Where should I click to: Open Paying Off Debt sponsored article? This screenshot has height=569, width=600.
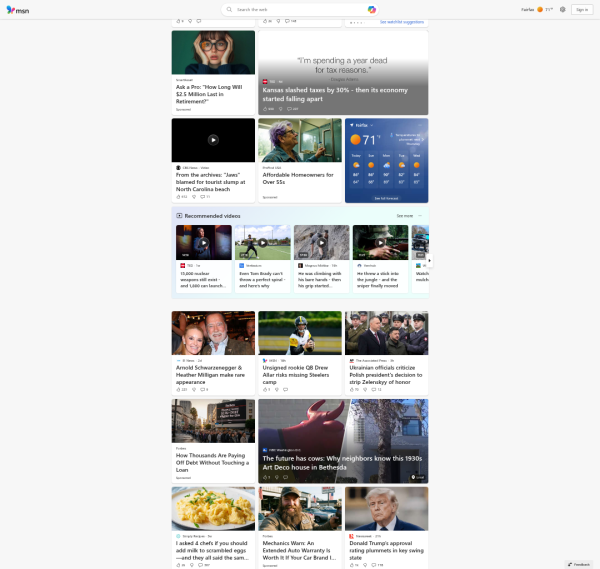click(212, 463)
